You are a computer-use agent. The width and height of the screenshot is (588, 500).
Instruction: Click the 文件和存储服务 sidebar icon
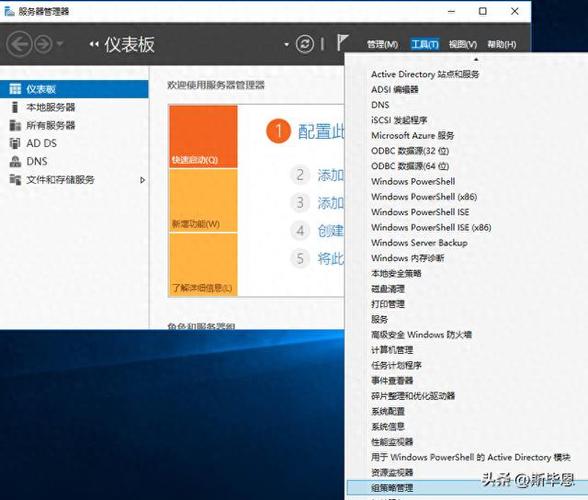[15, 180]
